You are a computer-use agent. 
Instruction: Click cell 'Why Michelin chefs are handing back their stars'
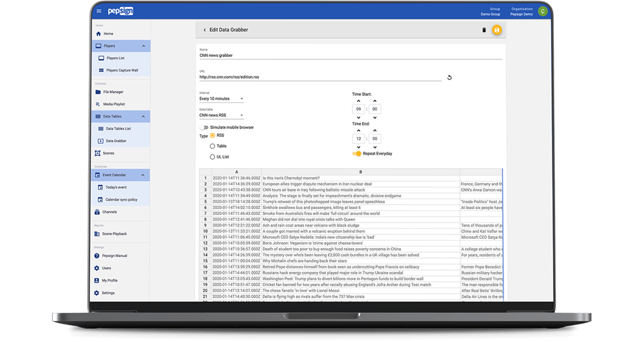coord(360,261)
